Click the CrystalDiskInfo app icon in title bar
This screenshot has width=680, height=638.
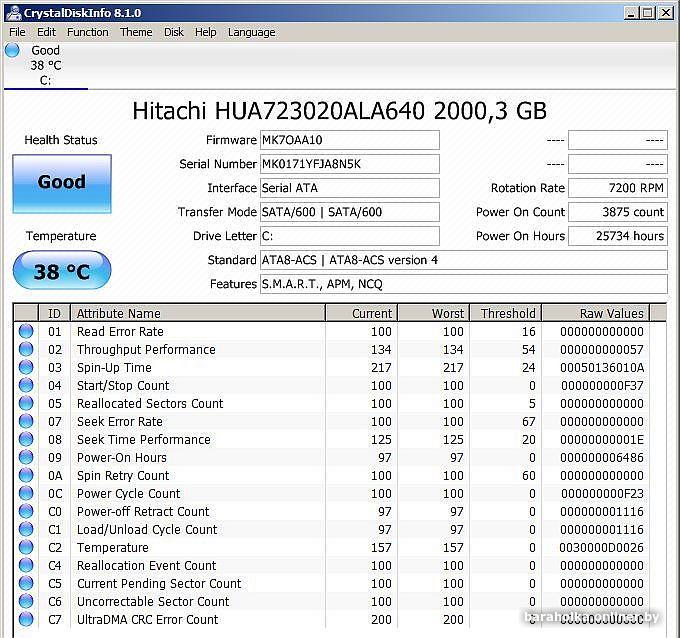tap(13, 13)
